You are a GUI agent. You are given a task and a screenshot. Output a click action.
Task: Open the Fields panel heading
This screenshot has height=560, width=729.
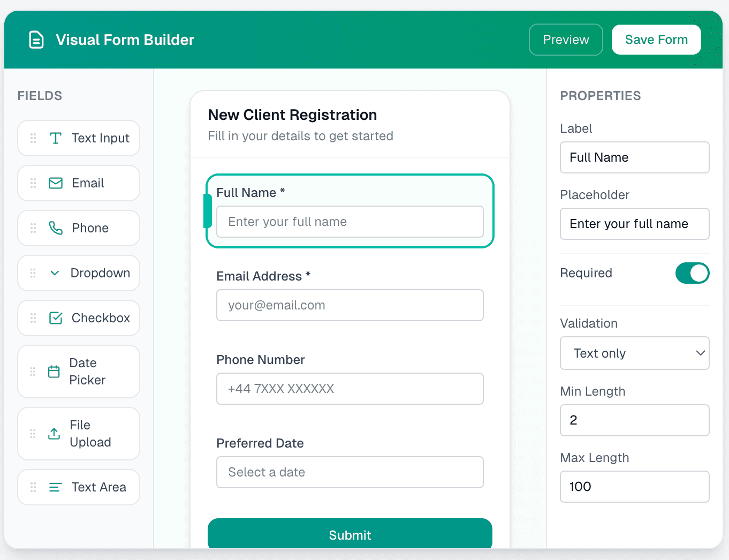click(x=39, y=95)
